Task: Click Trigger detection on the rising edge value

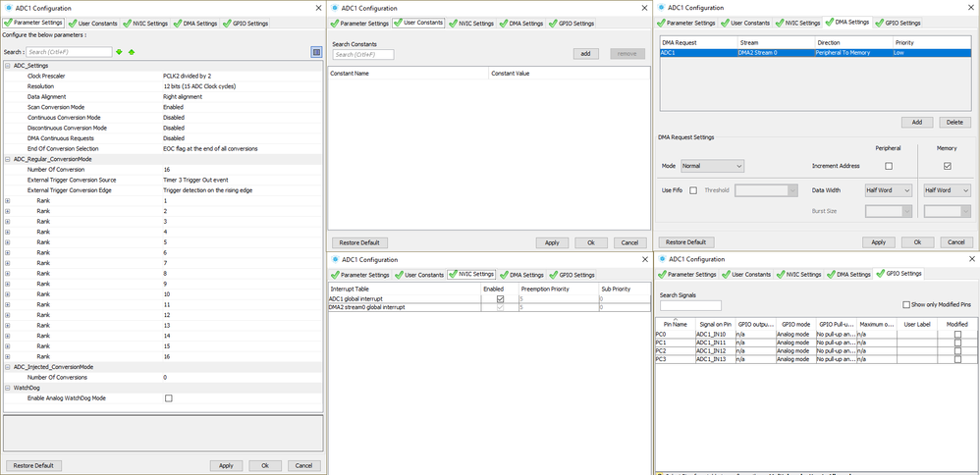Action: click(x=207, y=190)
